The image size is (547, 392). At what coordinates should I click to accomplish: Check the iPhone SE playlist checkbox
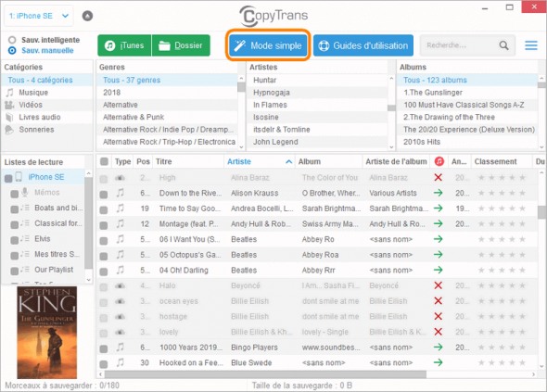(x=8, y=179)
